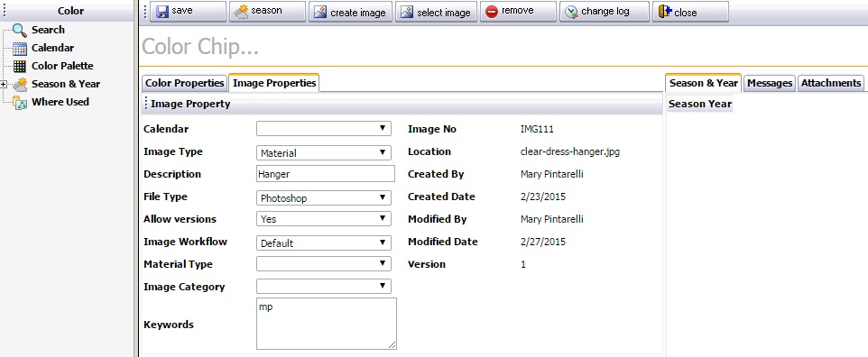Click the Calendar icon in sidebar

coord(19,48)
